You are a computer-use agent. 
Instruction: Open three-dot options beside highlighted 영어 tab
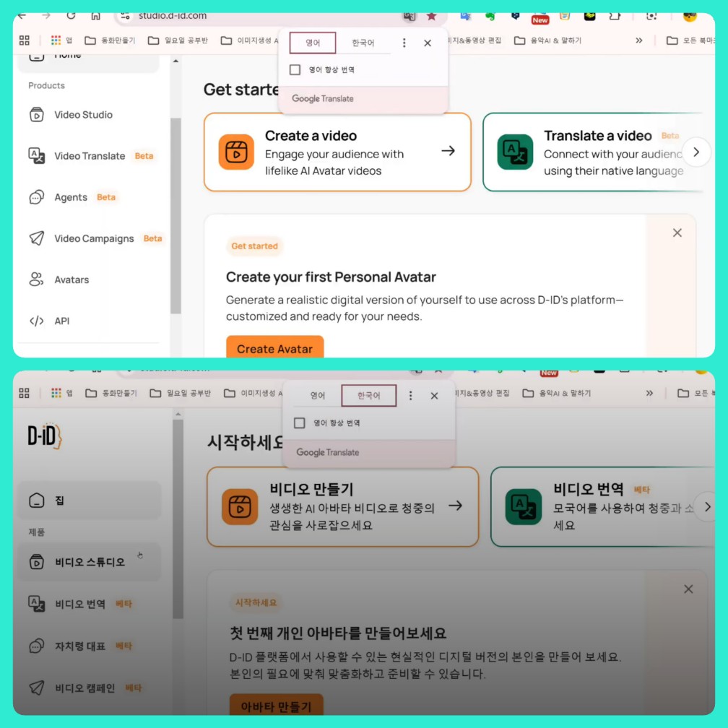coord(404,43)
